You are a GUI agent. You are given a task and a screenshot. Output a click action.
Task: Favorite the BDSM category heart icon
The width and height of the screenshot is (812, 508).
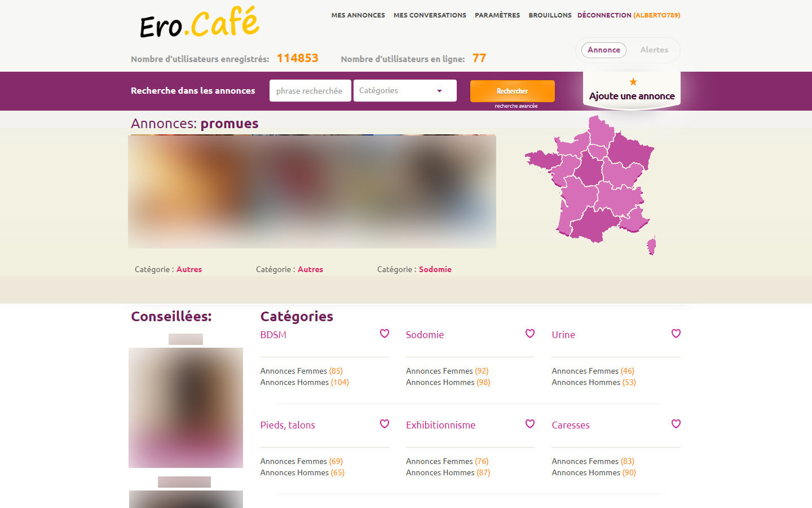(384, 334)
